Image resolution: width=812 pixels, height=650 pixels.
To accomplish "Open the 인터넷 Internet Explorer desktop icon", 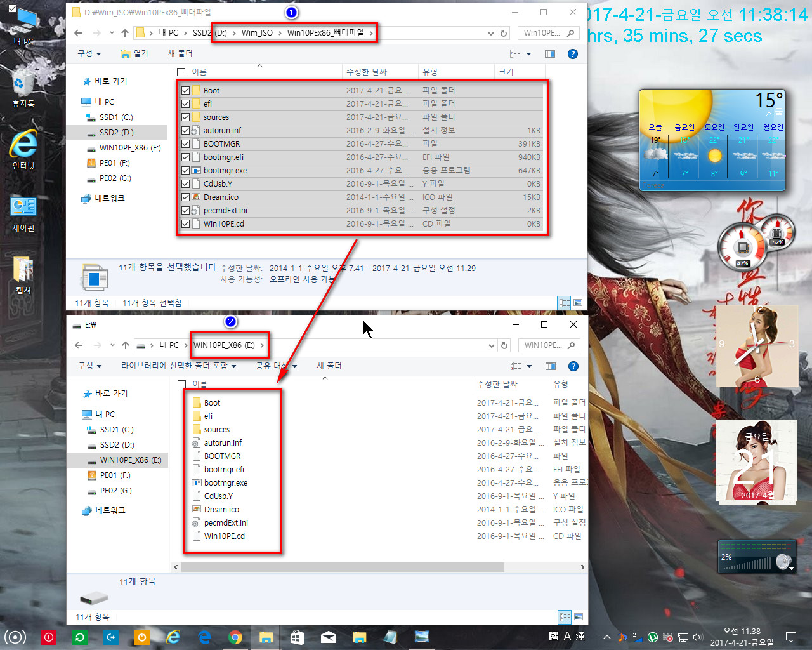I will 23,150.
